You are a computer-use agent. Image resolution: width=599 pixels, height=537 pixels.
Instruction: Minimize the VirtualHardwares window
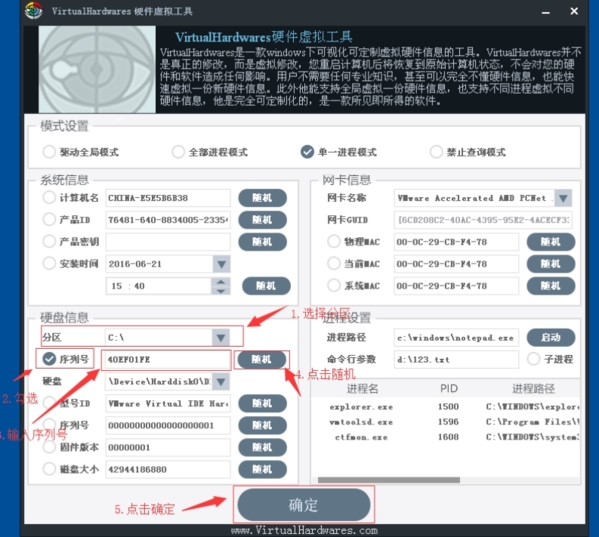point(546,12)
